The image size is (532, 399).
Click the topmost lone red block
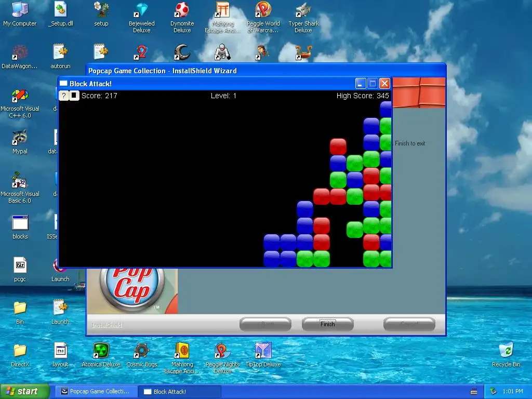point(338,147)
